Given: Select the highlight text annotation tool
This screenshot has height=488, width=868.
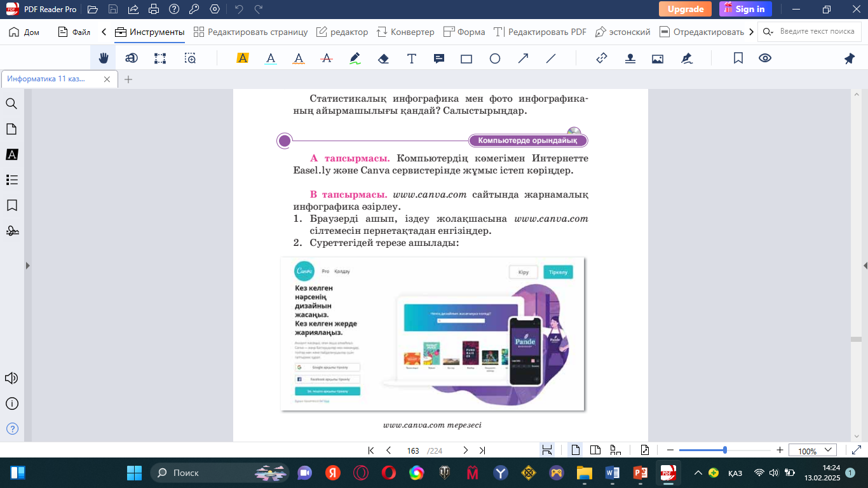Looking at the screenshot, I should [x=242, y=58].
